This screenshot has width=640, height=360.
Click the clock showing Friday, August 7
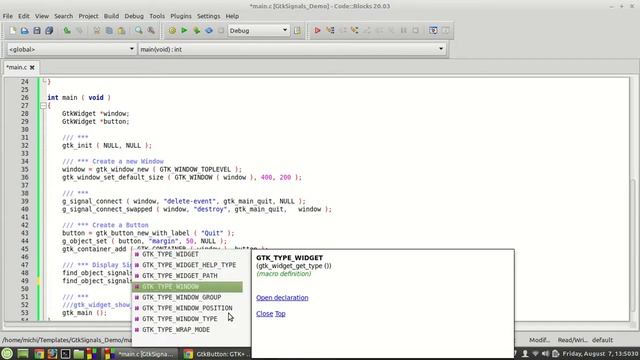600,353
